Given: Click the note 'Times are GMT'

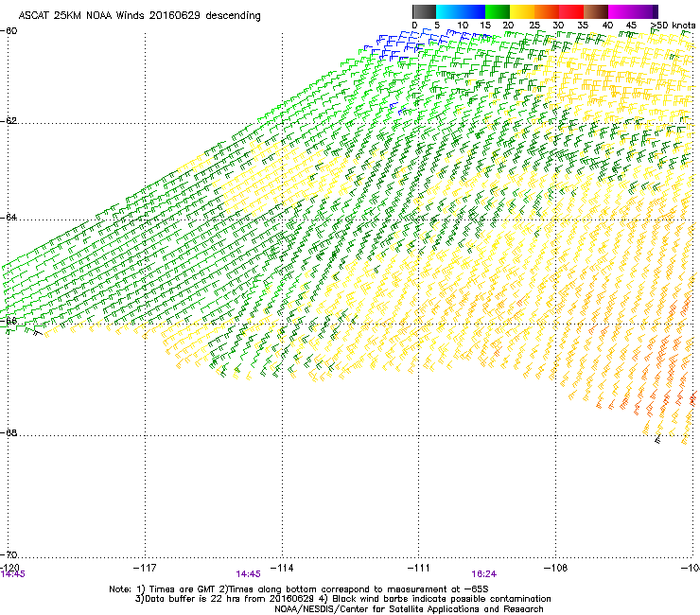Looking at the screenshot, I should coord(181,589).
